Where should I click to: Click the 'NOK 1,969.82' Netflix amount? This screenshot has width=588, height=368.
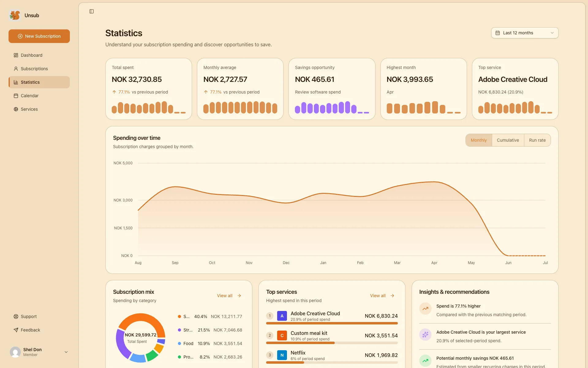pos(381,355)
